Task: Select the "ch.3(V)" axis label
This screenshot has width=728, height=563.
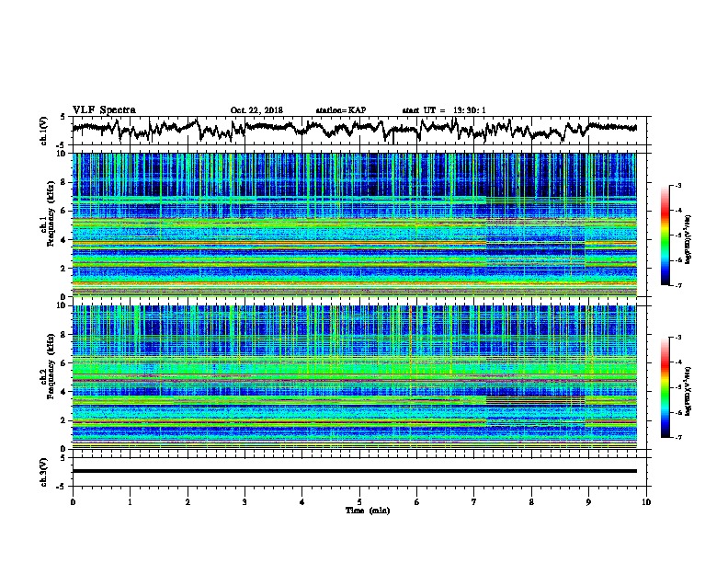Action: tap(44, 472)
